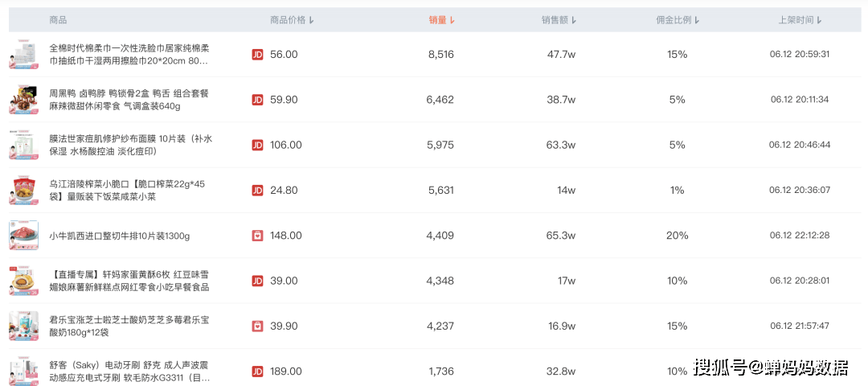Open the 膜法世家 面膜 product title link
The image size is (868, 386).
click(131, 145)
